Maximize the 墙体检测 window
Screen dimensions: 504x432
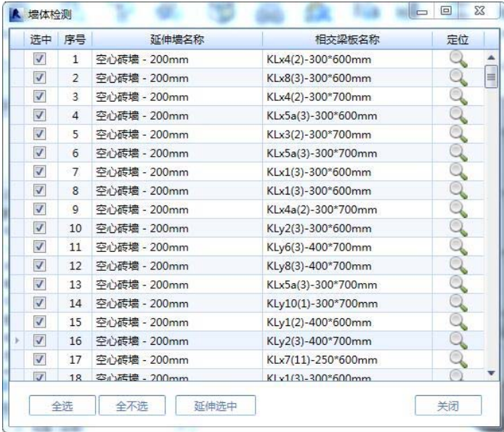(446, 11)
